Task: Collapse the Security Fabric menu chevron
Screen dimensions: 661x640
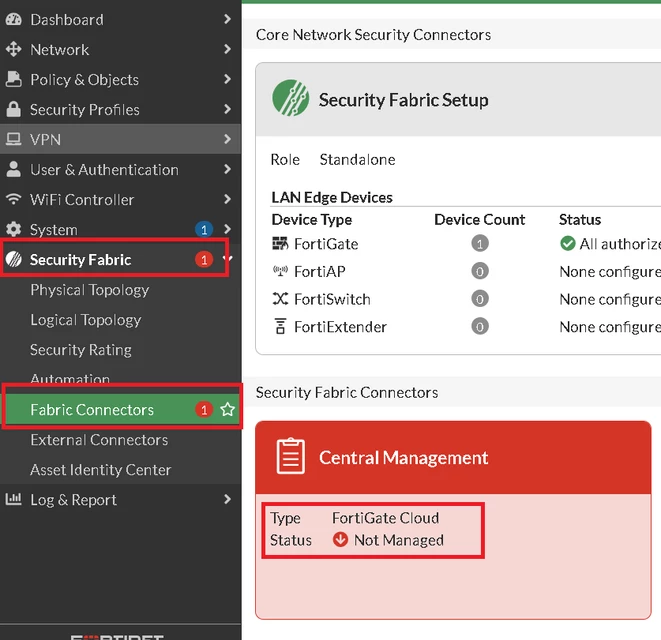Action: click(x=228, y=258)
